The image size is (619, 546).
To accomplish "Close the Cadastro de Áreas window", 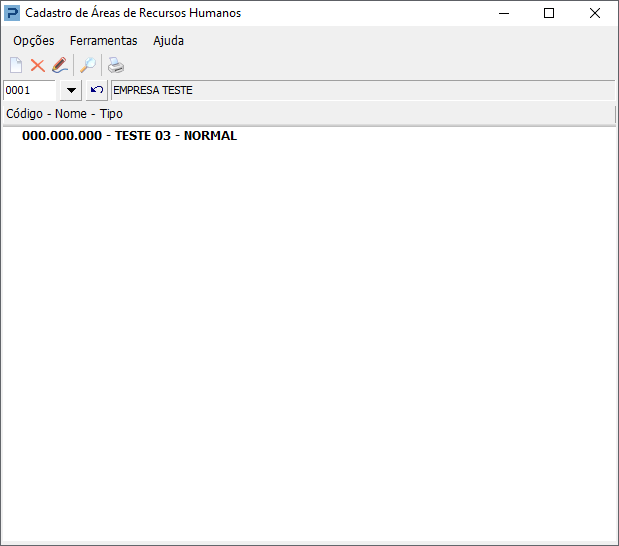I will point(595,13).
